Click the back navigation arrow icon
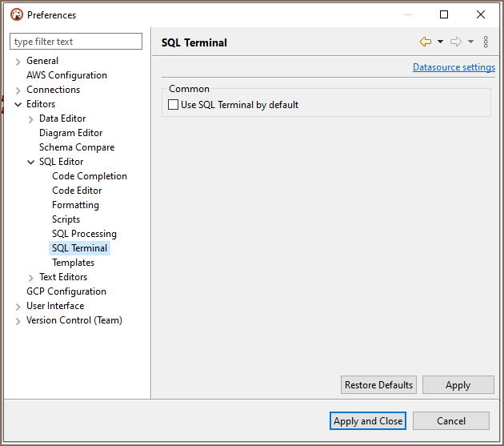The height and width of the screenshot is (446, 504). [426, 42]
